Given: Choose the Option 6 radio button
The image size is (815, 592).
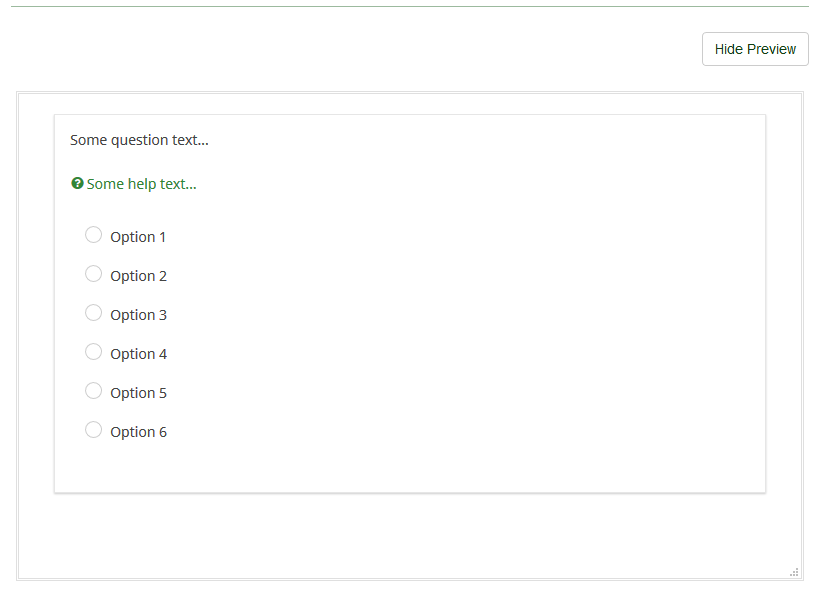Looking at the screenshot, I should pos(93,430).
